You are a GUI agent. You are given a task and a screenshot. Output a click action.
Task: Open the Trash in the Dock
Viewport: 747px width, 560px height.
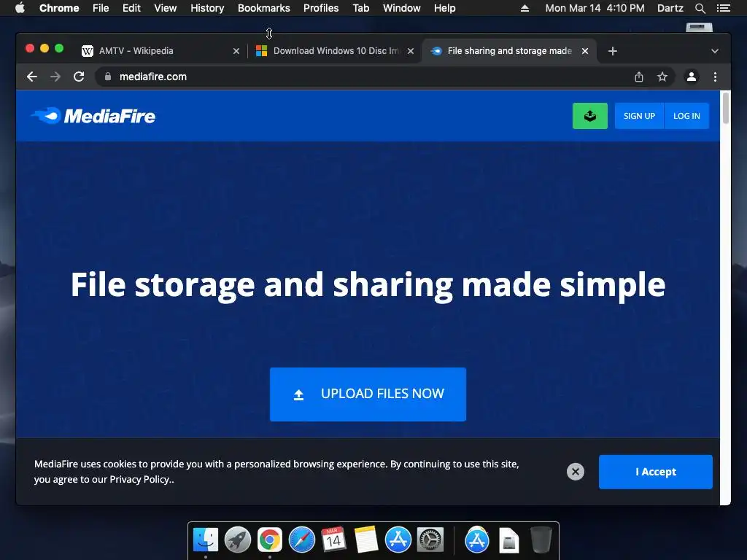click(x=541, y=540)
